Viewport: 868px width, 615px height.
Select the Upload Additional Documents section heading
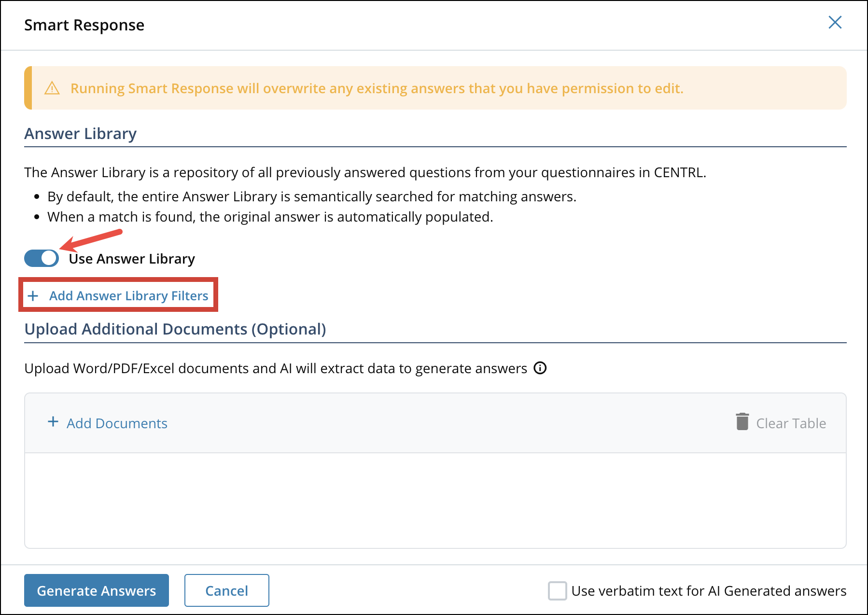click(175, 329)
